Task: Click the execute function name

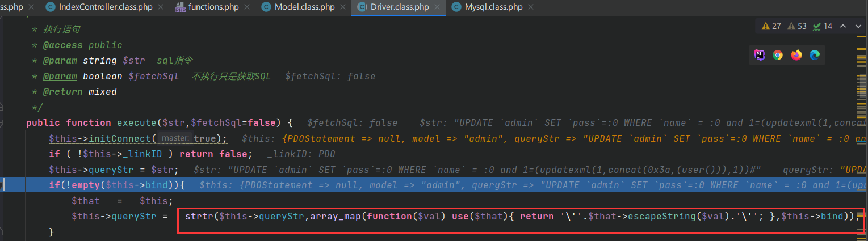Action: [137, 123]
